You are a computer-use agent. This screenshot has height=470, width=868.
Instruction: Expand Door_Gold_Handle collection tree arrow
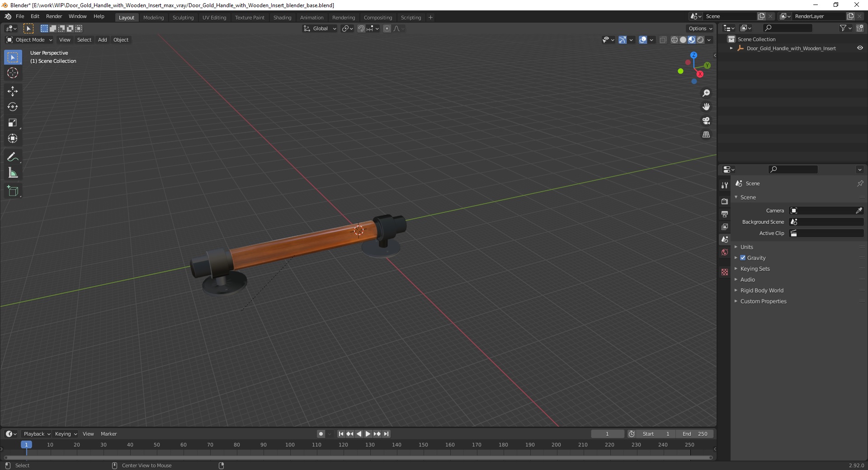tap(731, 48)
